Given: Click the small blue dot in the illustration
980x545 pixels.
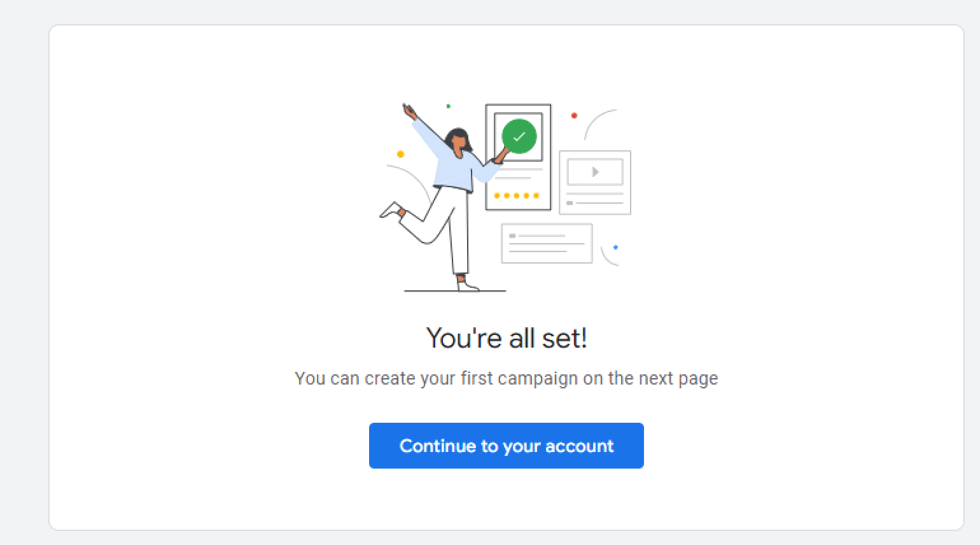Looking at the screenshot, I should coord(615,247).
